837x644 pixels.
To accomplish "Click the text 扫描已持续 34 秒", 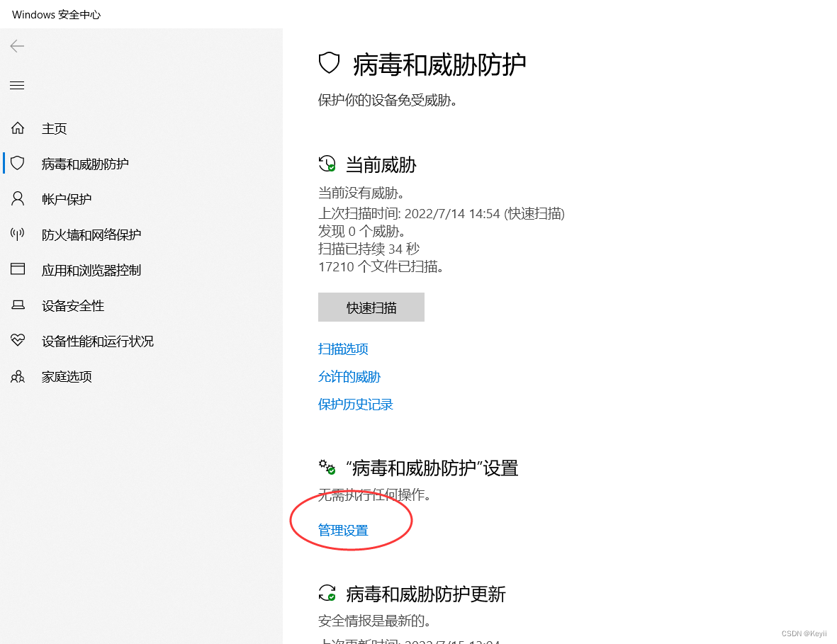I will [369, 249].
